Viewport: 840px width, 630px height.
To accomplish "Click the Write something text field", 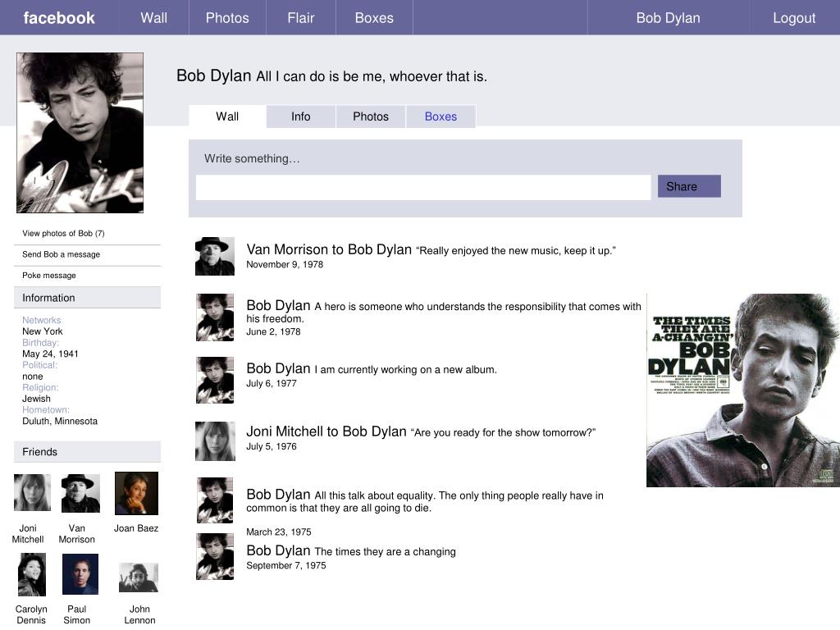I will coord(423,188).
